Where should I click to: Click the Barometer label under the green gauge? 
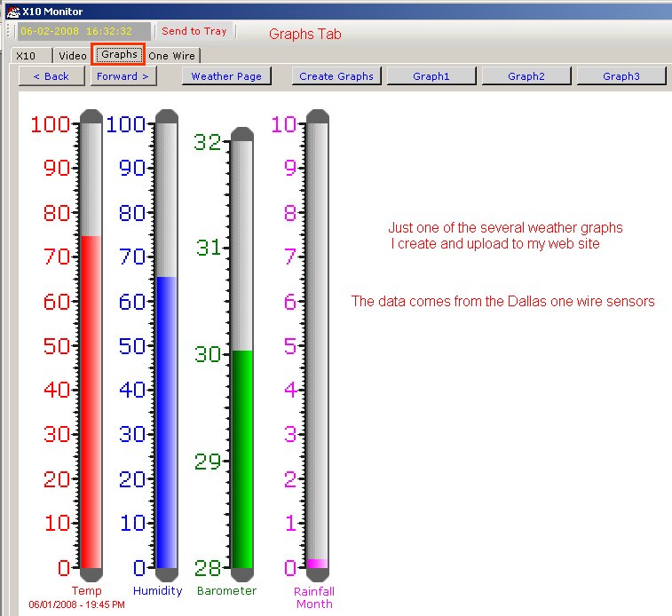click(x=226, y=591)
